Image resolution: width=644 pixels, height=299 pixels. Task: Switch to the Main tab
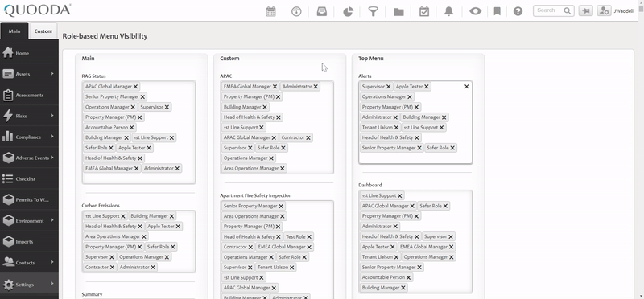[14, 31]
